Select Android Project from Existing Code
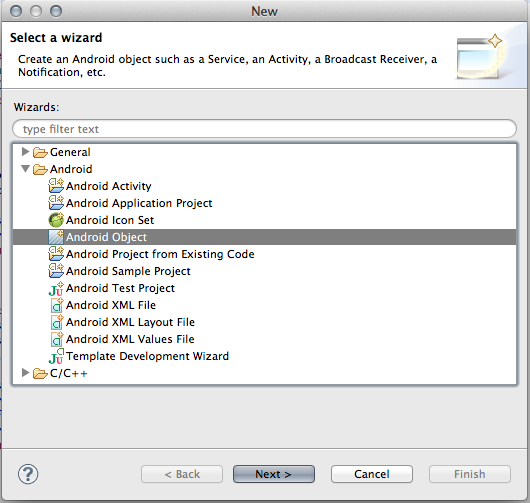Screen dimensions: 530x503 (x=160, y=254)
